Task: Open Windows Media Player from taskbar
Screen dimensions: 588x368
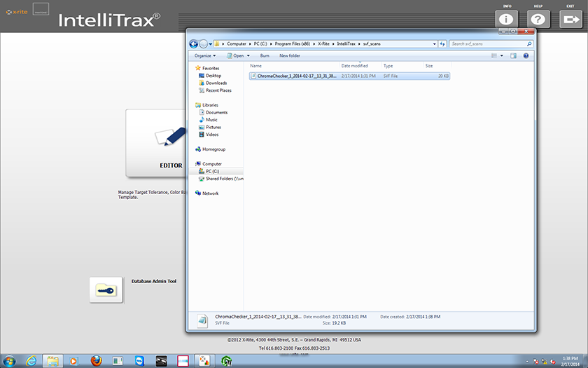Action: click(73, 361)
